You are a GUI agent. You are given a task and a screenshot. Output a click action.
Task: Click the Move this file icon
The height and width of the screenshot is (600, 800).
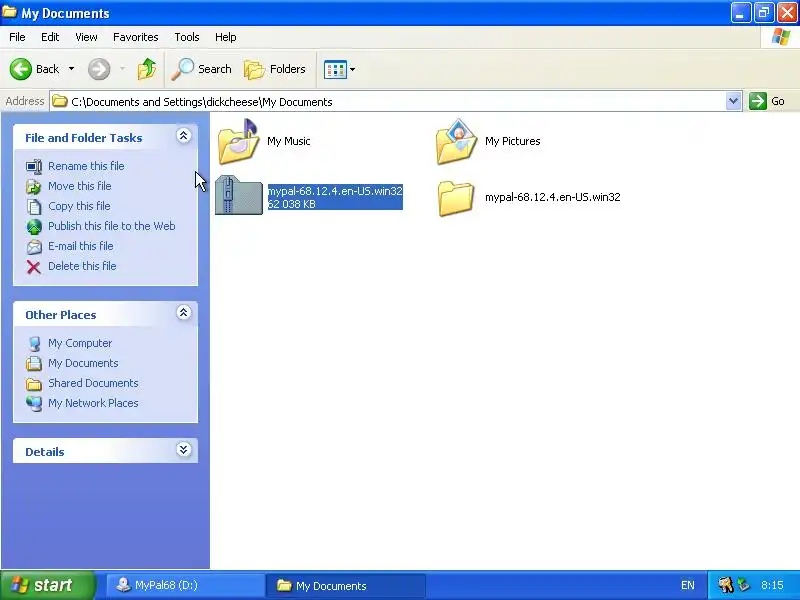point(34,187)
